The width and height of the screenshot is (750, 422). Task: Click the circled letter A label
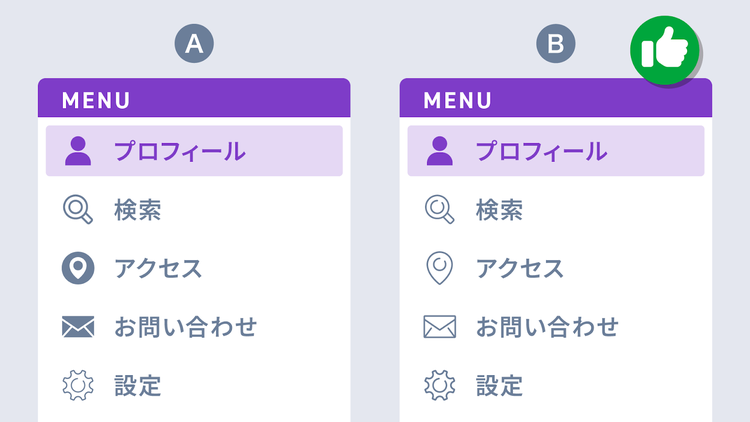click(194, 44)
